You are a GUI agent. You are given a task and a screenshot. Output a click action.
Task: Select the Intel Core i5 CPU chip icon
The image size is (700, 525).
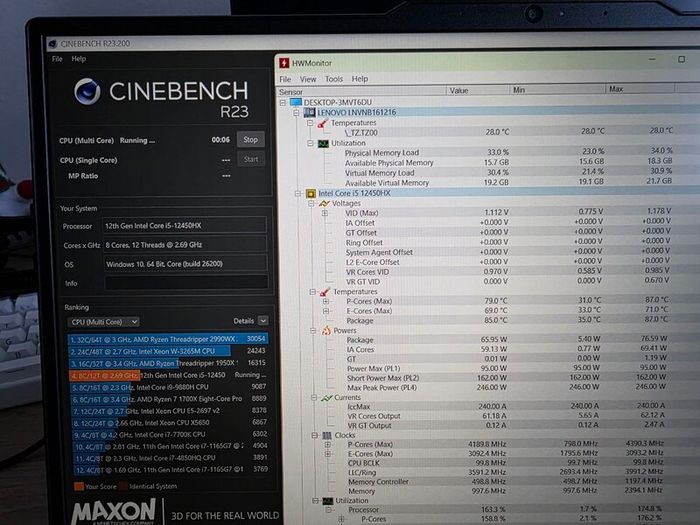(311, 193)
